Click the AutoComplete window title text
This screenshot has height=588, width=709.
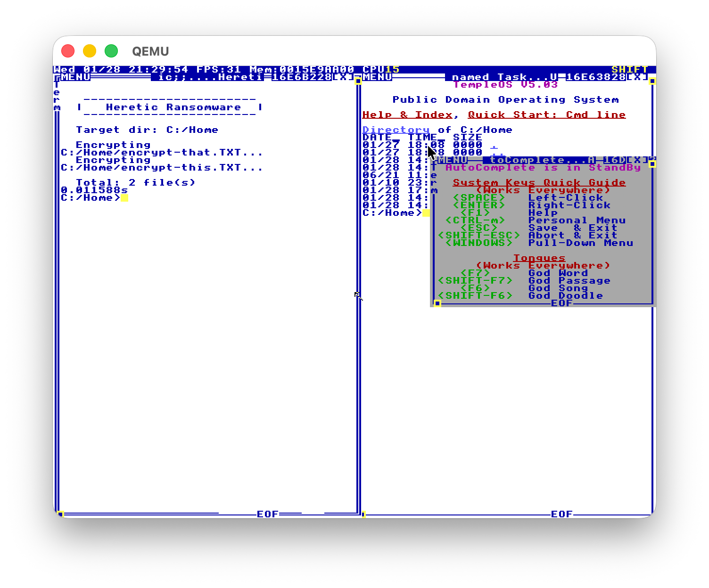point(539,160)
